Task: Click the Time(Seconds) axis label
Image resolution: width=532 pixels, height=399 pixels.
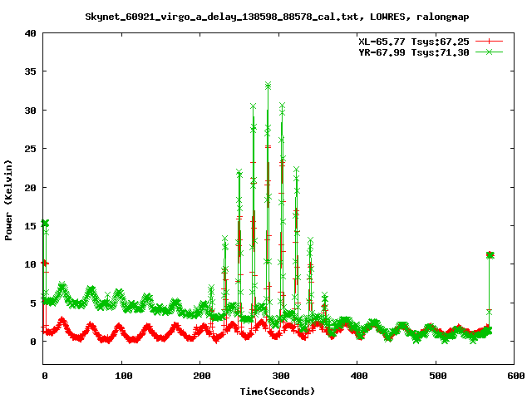Action: pos(277,392)
